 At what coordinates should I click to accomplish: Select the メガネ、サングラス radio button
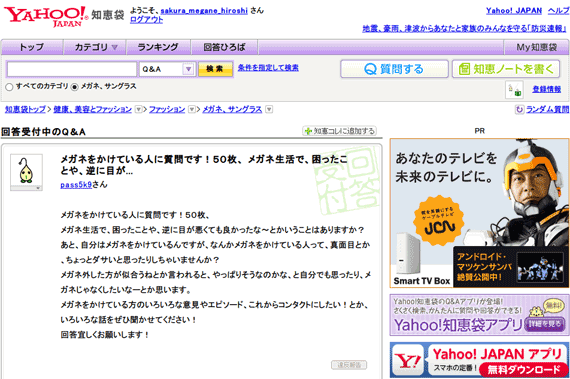point(75,87)
